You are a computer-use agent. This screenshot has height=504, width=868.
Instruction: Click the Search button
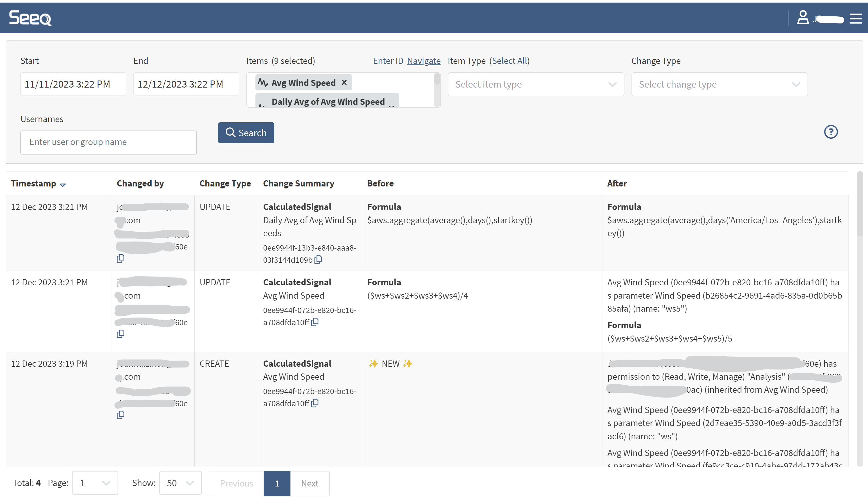[x=246, y=132]
